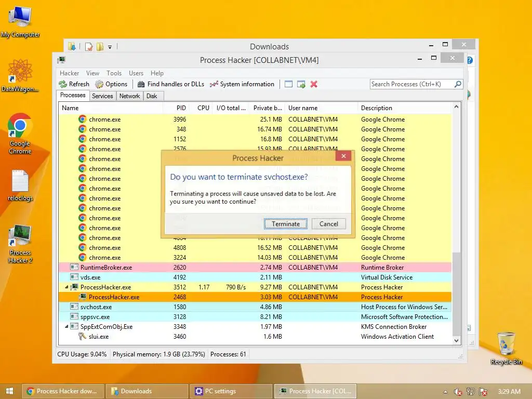Click find window and thread icon

pos(301,84)
